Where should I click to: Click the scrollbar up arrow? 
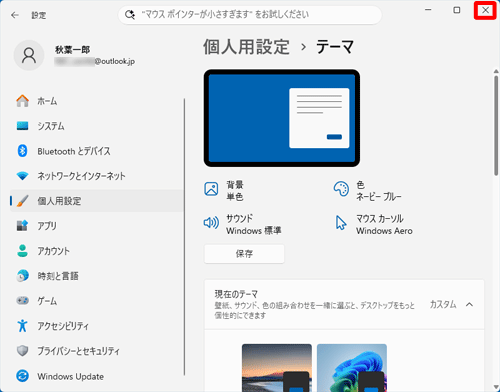[x=496, y=71]
